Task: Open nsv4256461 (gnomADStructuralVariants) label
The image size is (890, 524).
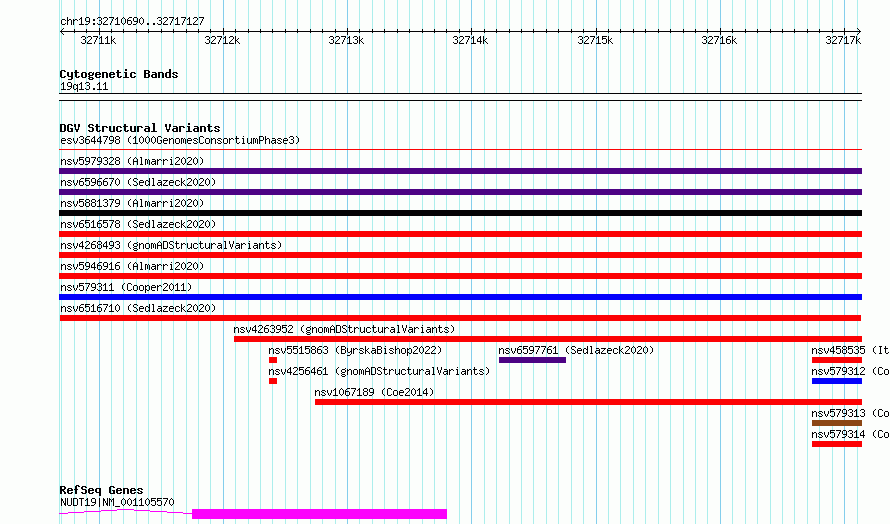Action: click(x=379, y=371)
